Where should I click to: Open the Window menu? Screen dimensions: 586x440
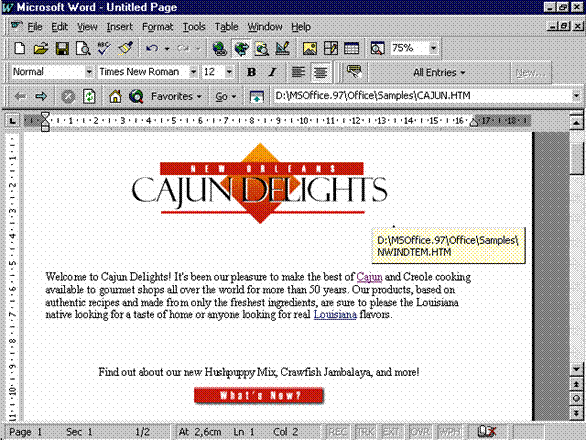(265, 27)
